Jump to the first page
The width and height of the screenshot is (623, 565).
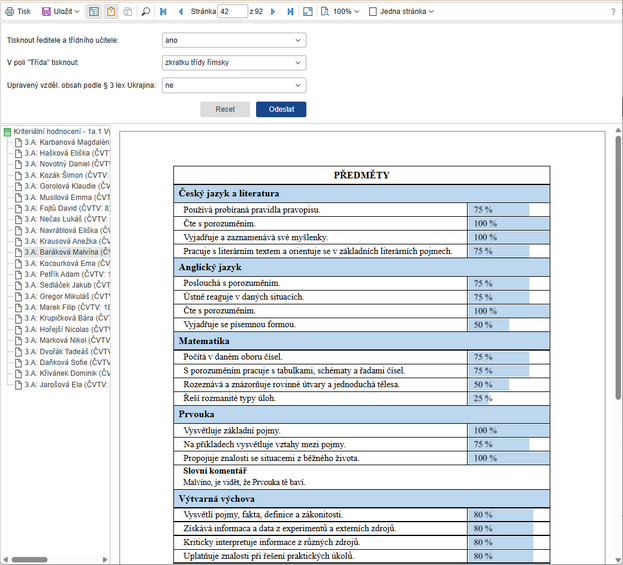coord(165,12)
